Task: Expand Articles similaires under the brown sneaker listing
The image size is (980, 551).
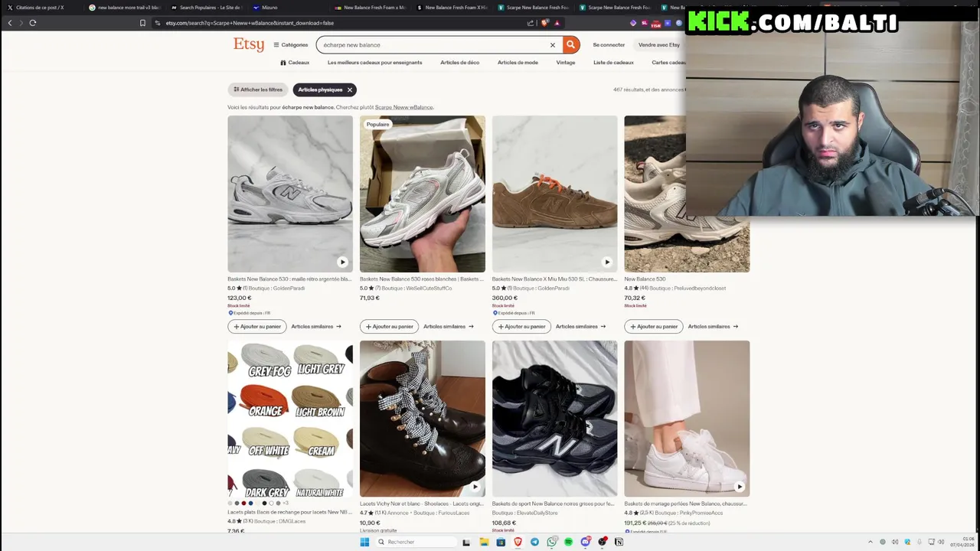Action: pyautogui.click(x=580, y=327)
